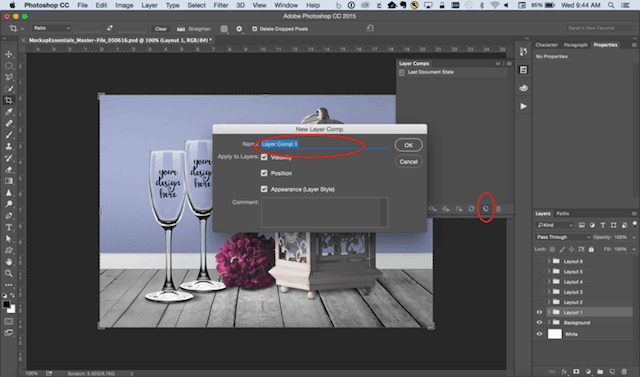The image size is (640, 377).
Task: Select the Move tool
Action: coord(9,54)
